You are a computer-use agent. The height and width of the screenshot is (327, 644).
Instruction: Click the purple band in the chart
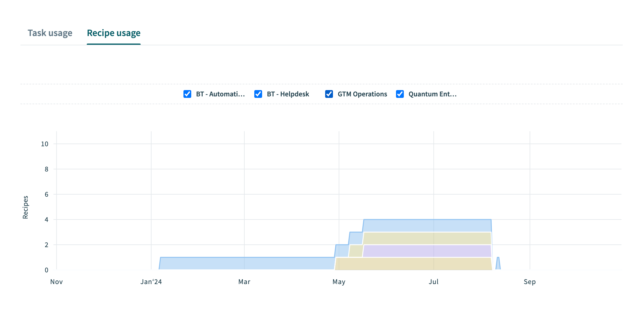point(426,251)
